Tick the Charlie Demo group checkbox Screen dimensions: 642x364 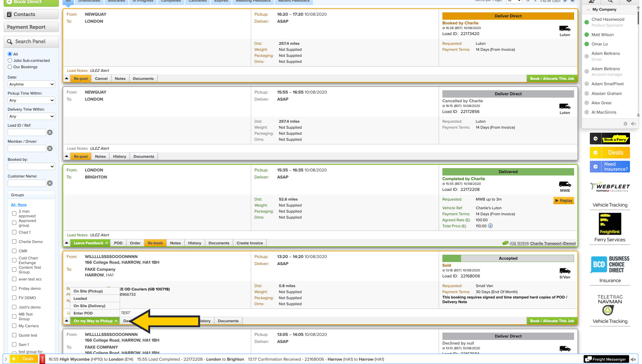(x=14, y=242)
